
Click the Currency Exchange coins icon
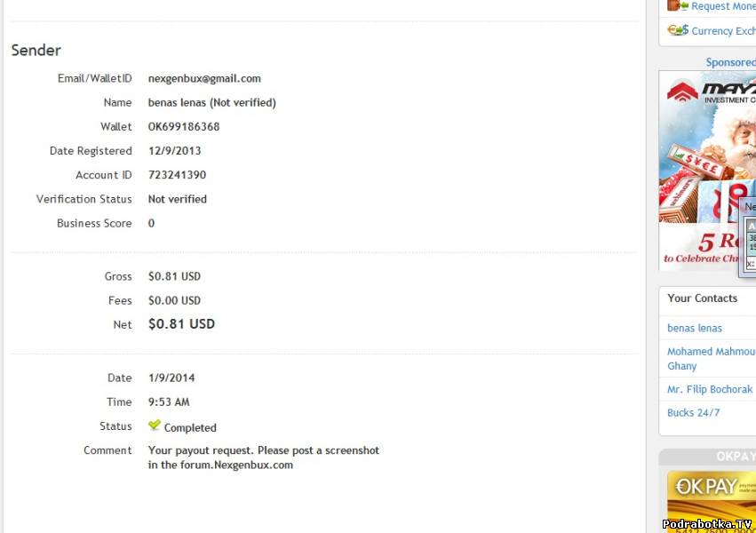[678, 30]
